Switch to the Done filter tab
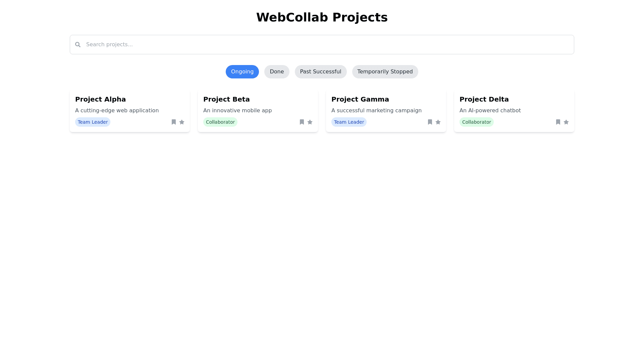This screenshot has height=362, width=644. tap(277, 72)
